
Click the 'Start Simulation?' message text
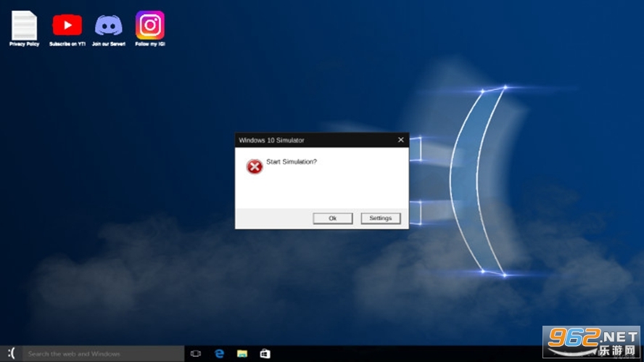[x=292, y=162]
